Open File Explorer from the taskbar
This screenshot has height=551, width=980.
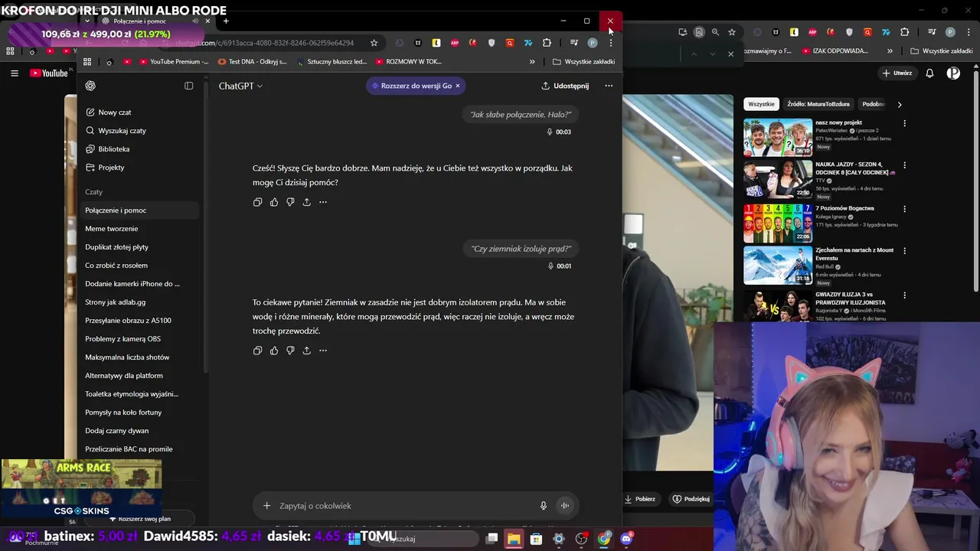[x=514, y=539]
